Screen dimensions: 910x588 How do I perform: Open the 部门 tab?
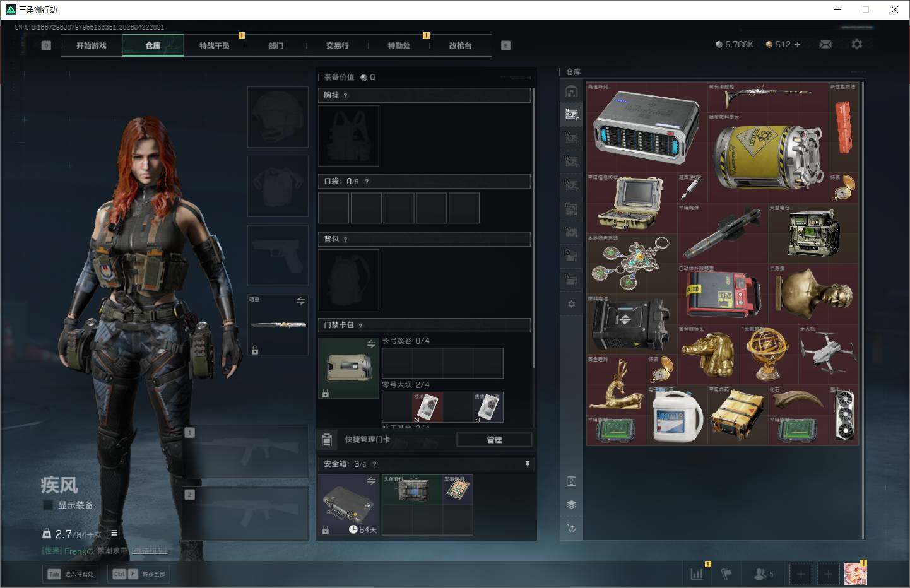coord(276,45)
